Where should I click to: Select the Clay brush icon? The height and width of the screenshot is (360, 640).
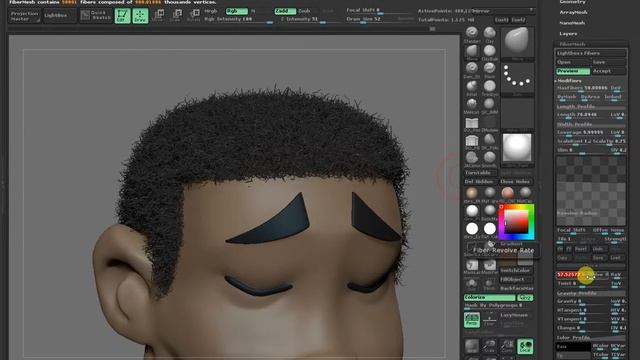[x=489, y=34]
